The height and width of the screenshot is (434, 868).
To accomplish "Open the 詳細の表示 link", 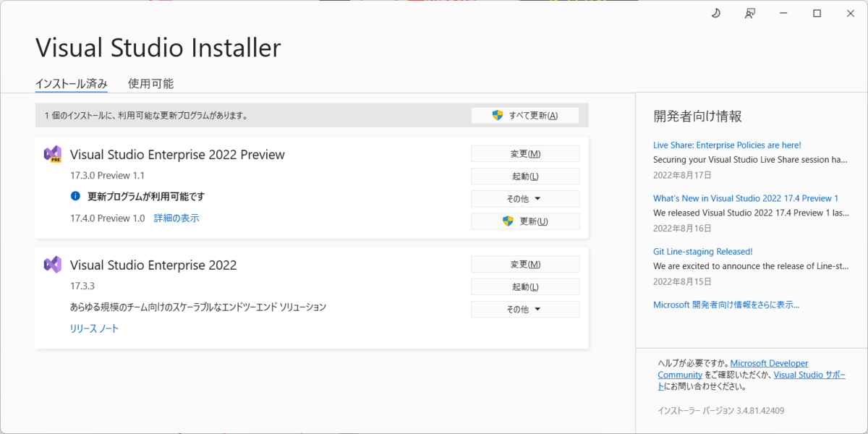I will tap(176, 218).
